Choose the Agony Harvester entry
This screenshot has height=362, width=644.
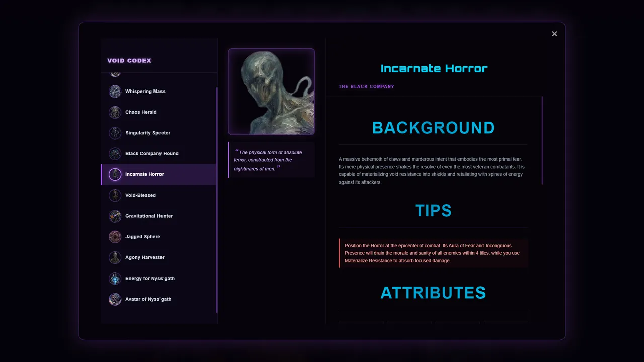[x=158, y=257]
